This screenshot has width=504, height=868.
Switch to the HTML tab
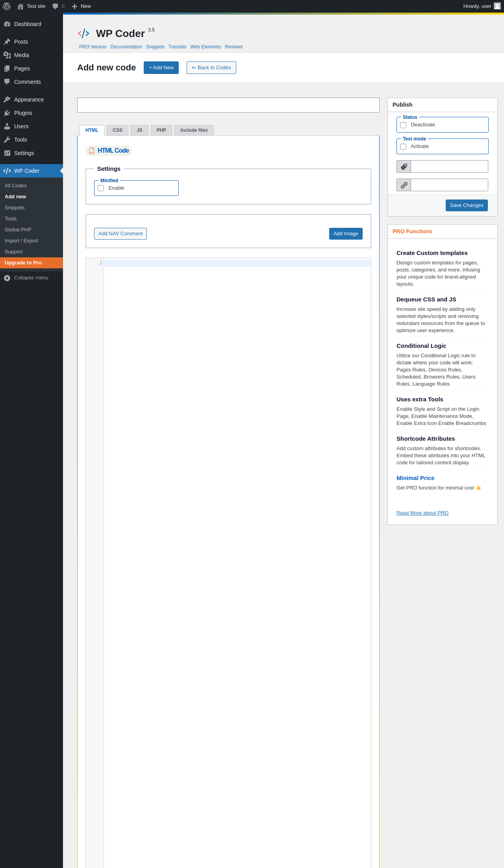point(92,130)
